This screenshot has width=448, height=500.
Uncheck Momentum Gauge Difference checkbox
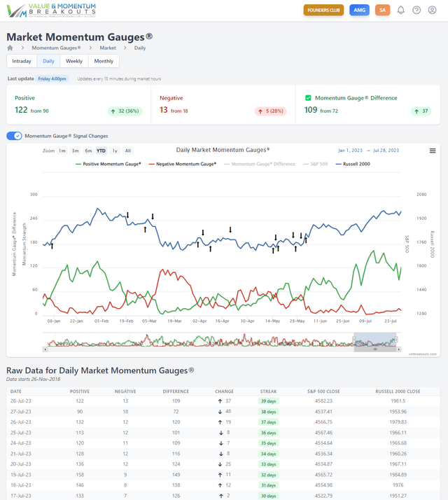pos(308,98)
